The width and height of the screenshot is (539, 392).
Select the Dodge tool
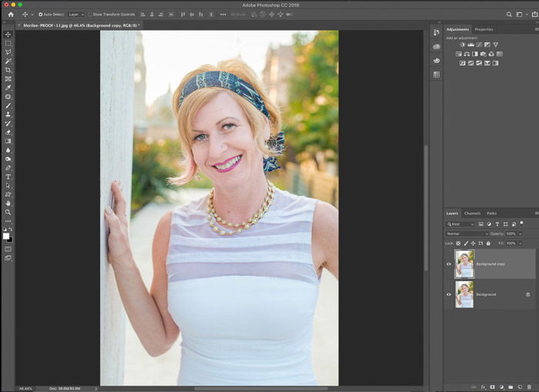coord(8,159)
